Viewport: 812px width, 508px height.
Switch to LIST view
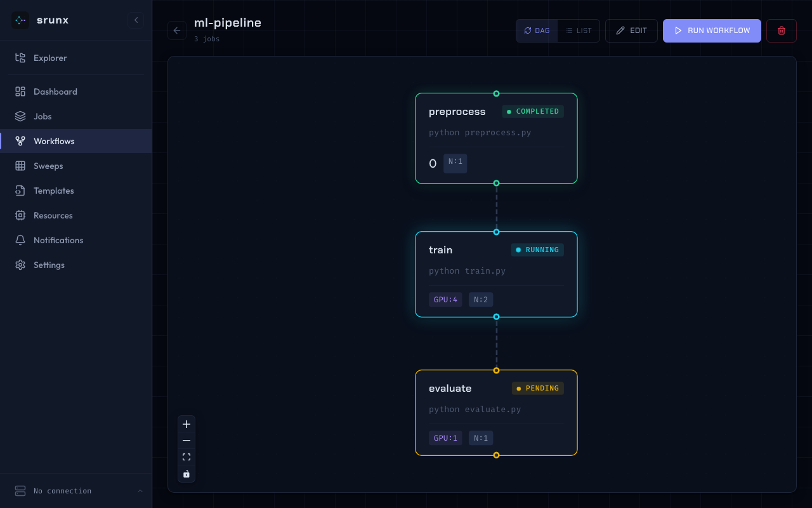(x=579, y=30)
